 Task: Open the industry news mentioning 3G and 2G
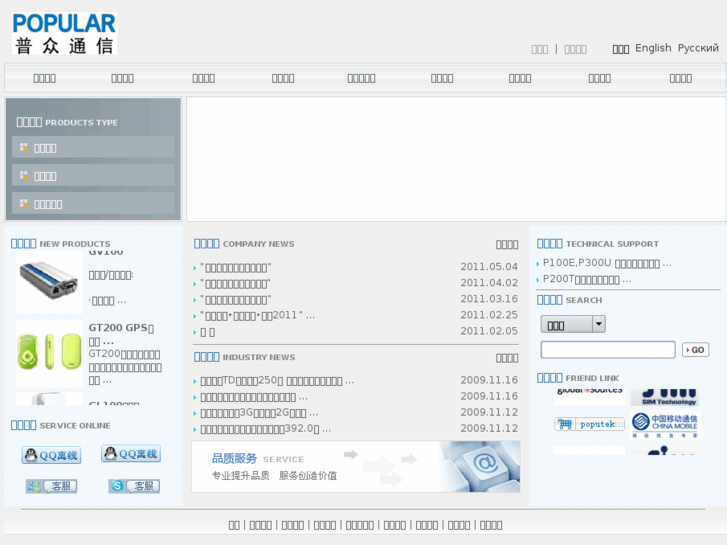pyautogui.click(x=259, y=413)
